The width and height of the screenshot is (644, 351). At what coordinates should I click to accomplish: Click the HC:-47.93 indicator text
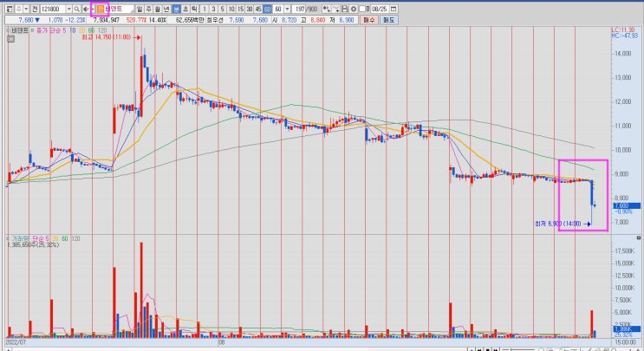[x=623, y=36]
